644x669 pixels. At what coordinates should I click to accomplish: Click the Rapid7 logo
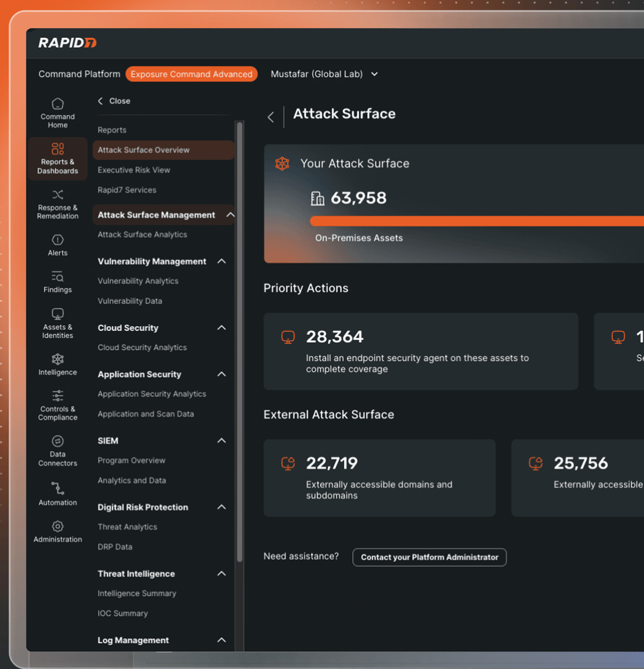coord(67,43)
